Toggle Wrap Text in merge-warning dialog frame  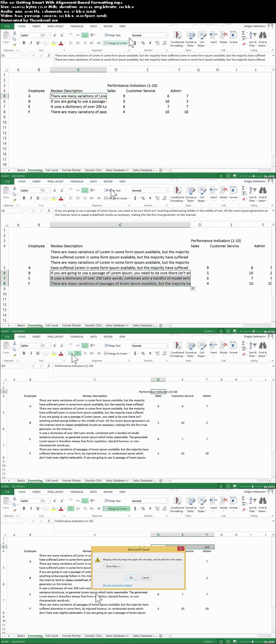[x=113, y=501]
